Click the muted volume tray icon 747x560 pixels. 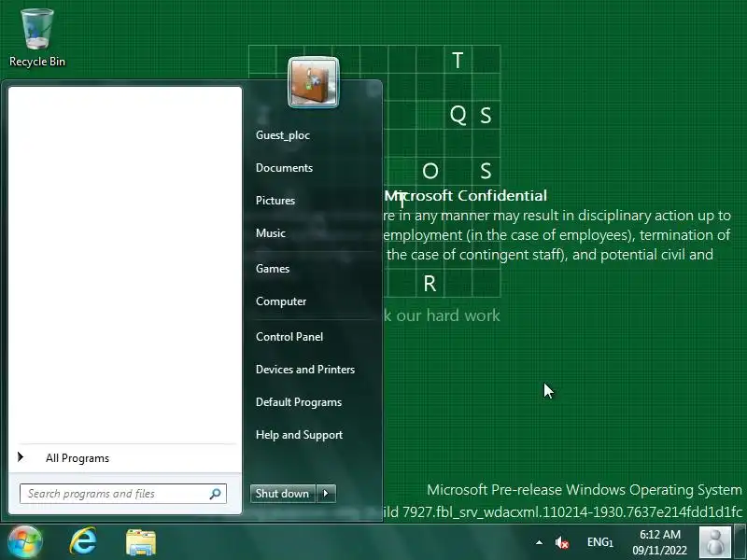pos(562,542)
